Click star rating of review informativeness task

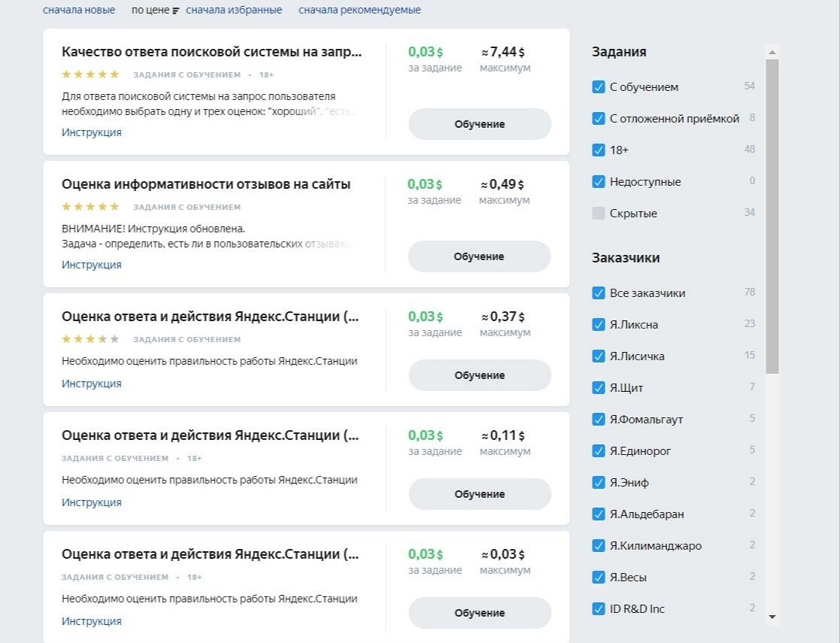point(90,207)
